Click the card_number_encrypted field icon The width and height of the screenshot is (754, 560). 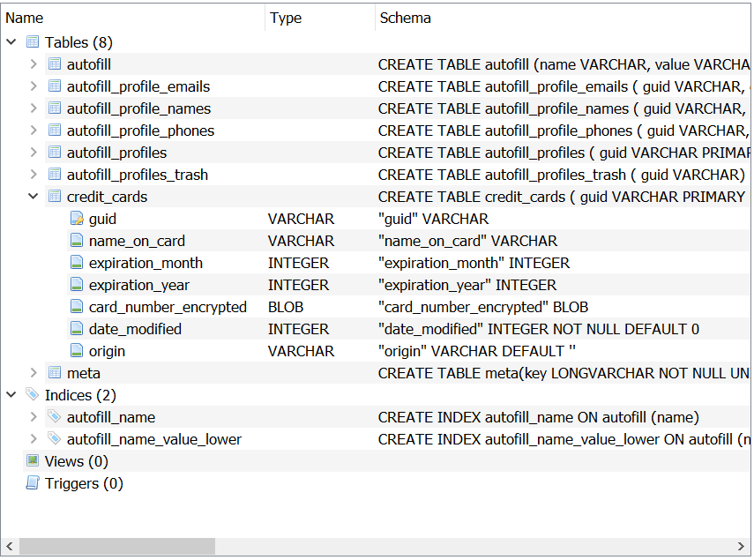pyautogui.click(x=77, y=307)
